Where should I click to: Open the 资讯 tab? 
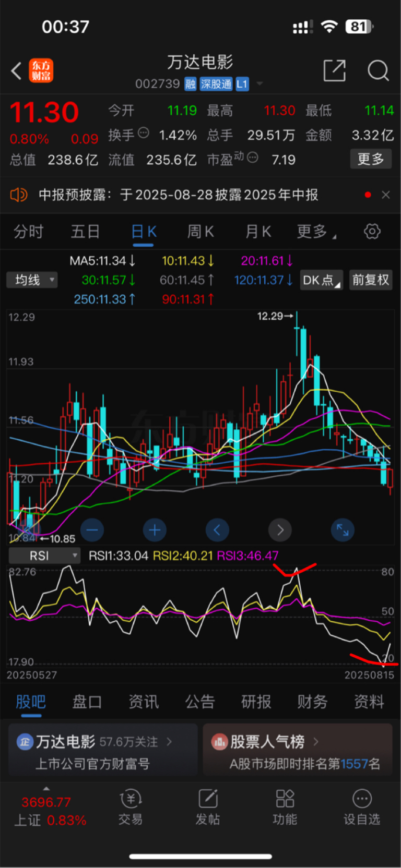click(x=144, y=702)
